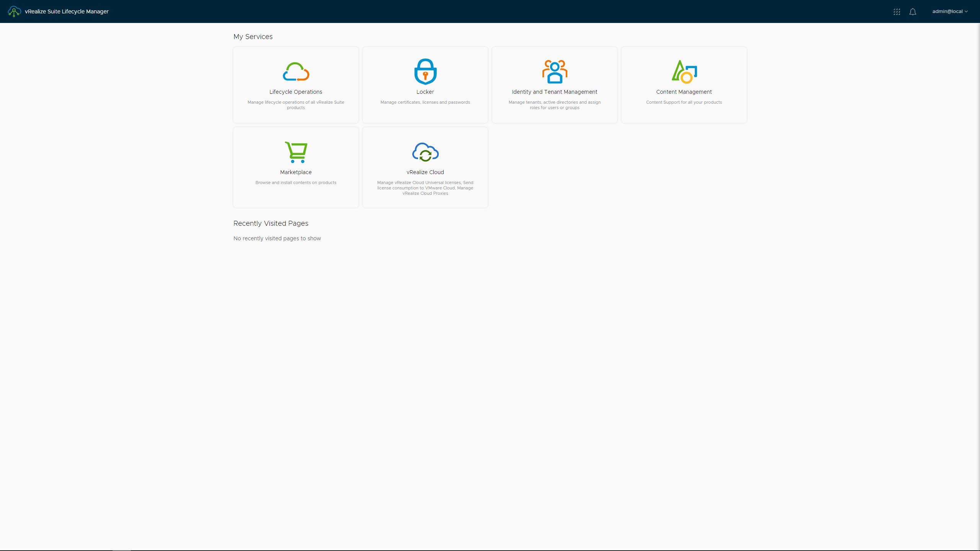Screen dimensions: 980x551
Task: Open the apps grid switcher icon
Action: [x=897, y=12]
